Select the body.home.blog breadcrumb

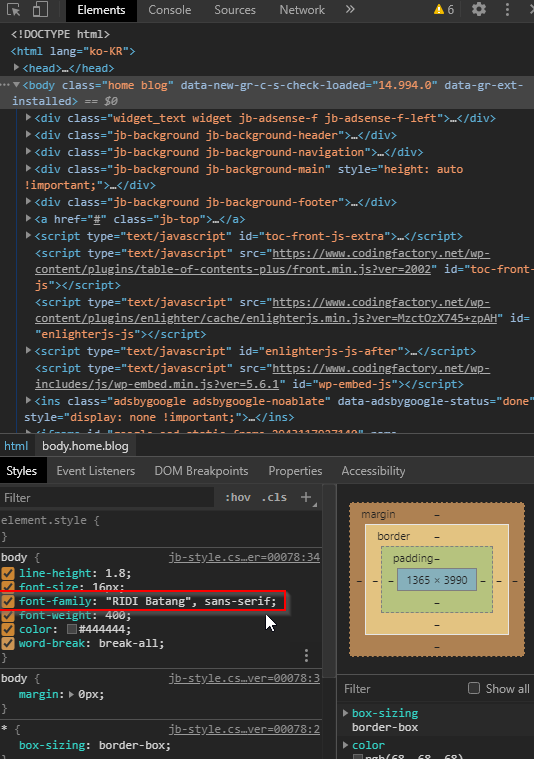(x=85, y=446)
